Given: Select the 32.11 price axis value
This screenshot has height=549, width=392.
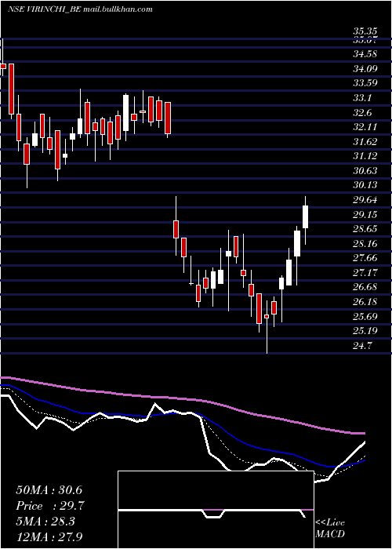Looking at the screenshot, I should click(365, 127).
